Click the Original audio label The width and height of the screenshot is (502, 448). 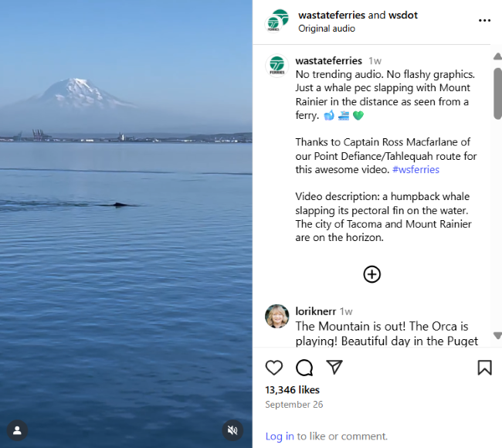click(327, 29)
